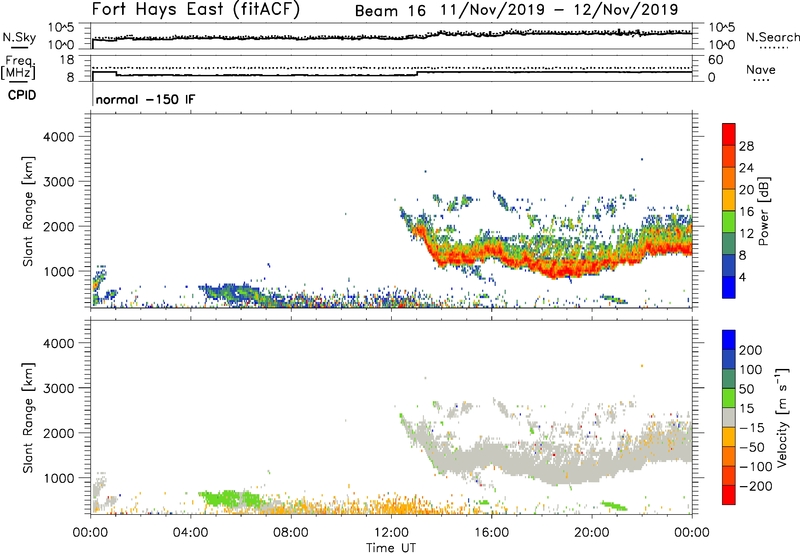Screen dimensions: 800x554
Task: Click the 'Time UT' axis label
Action: coord(391,548)
